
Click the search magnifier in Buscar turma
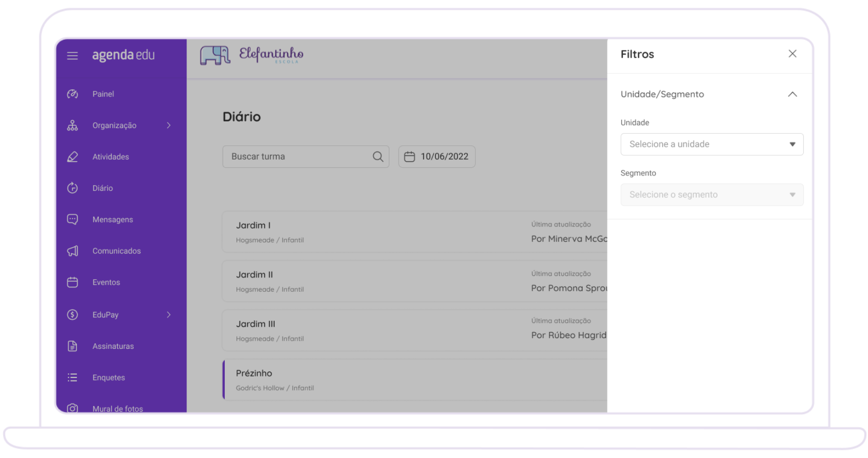click(378, 157)
